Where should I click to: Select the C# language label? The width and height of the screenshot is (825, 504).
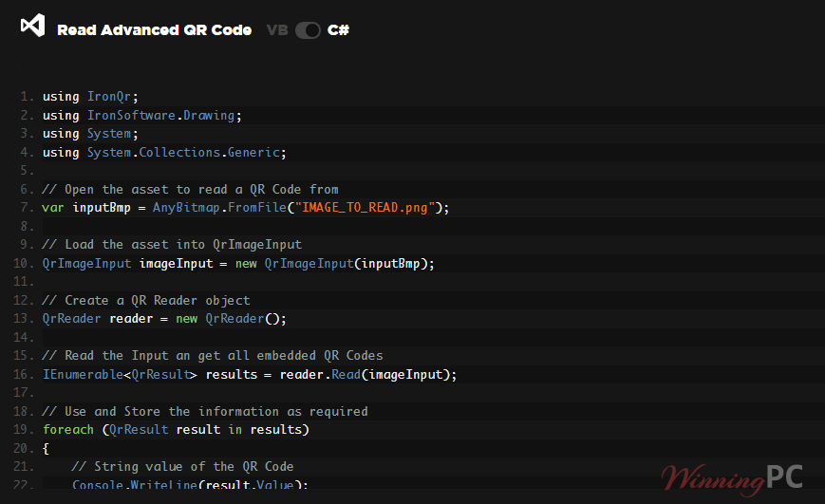point(338,30)
